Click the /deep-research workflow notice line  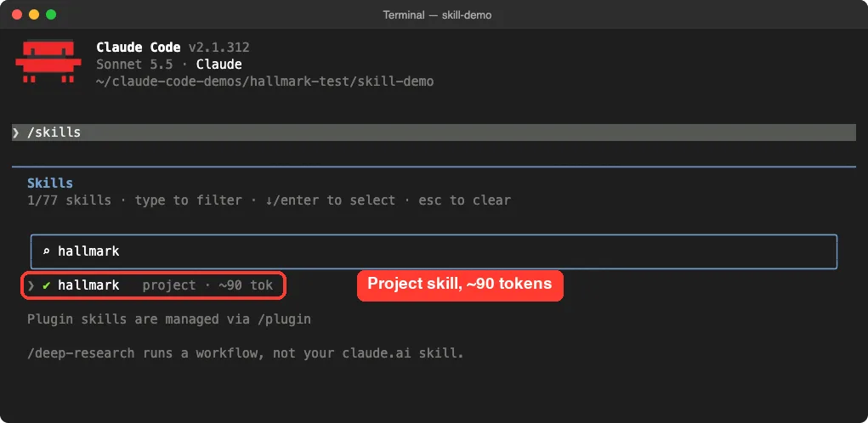coord(245,352)
